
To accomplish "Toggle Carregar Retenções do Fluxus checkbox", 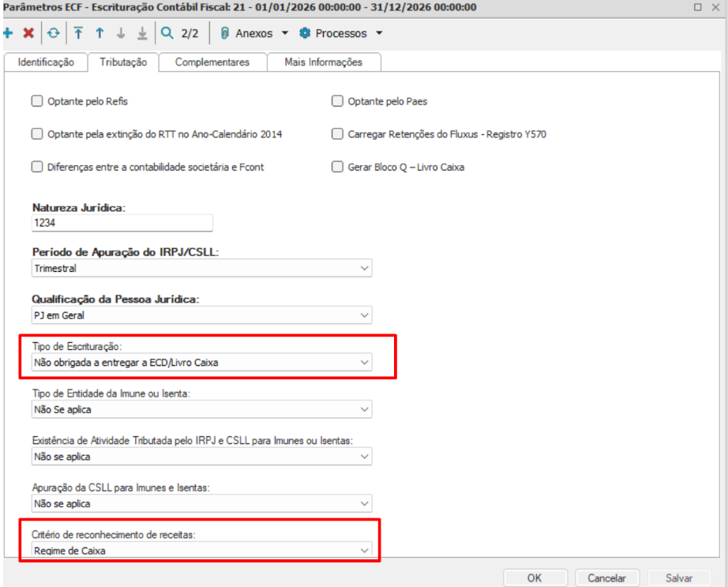I will 337,134.
